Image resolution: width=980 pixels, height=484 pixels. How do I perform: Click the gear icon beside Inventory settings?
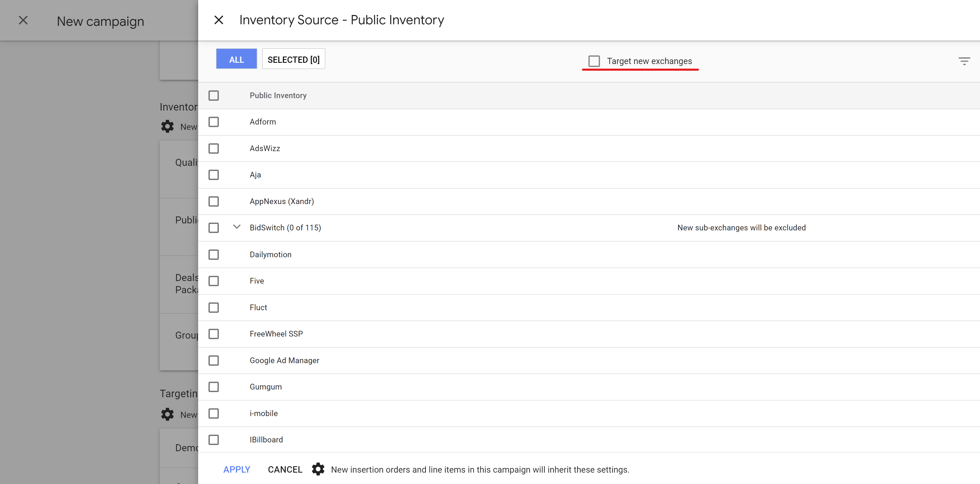coord(167,126)
